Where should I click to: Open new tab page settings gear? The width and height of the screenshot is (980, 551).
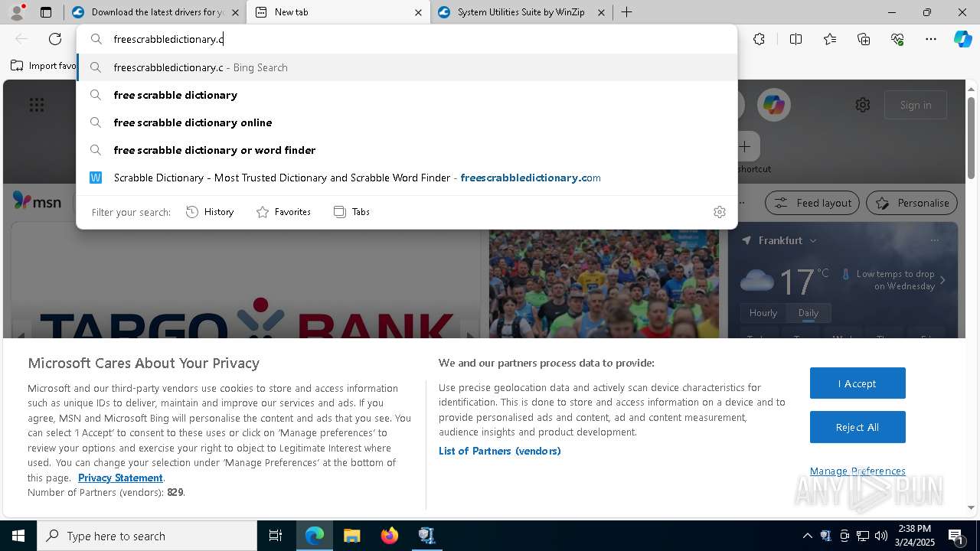pos(863,105)
